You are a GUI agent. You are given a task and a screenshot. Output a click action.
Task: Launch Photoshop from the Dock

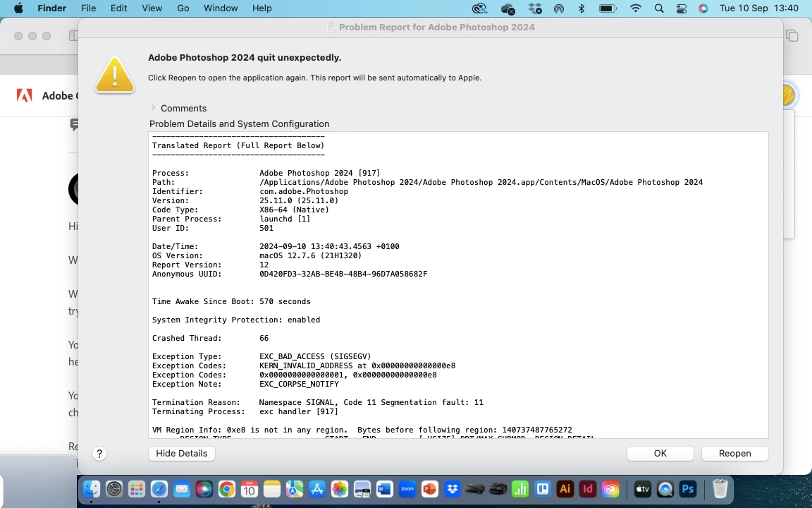pyautogui.click(x=688, y=489)
